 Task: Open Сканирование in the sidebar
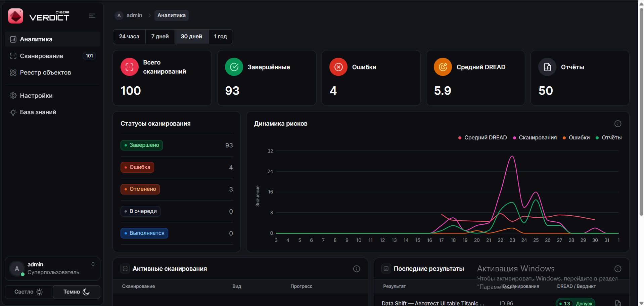[53, 56]
